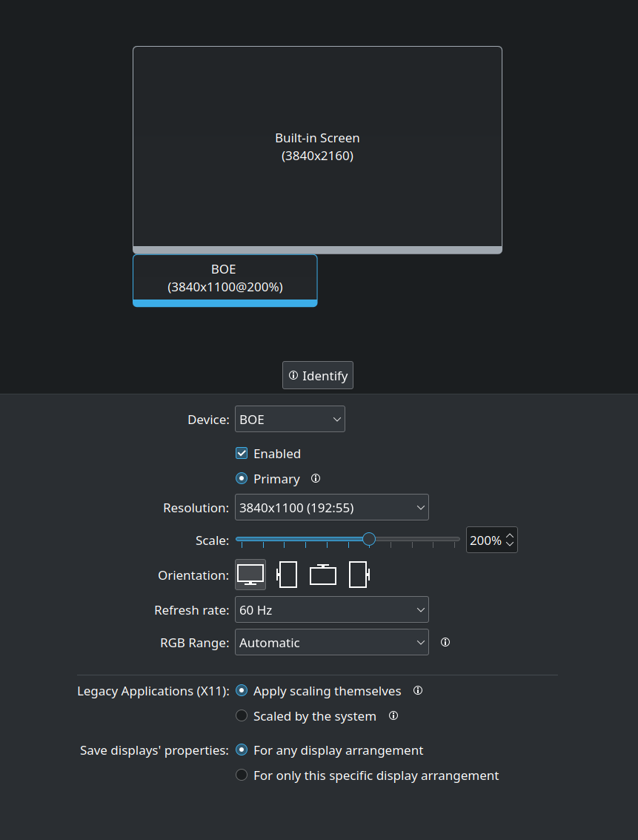Image resolution: width=638 pixels, height=840 pixels.
Task: Open the Device dropdown showing BOE
Action: [290, 420]
